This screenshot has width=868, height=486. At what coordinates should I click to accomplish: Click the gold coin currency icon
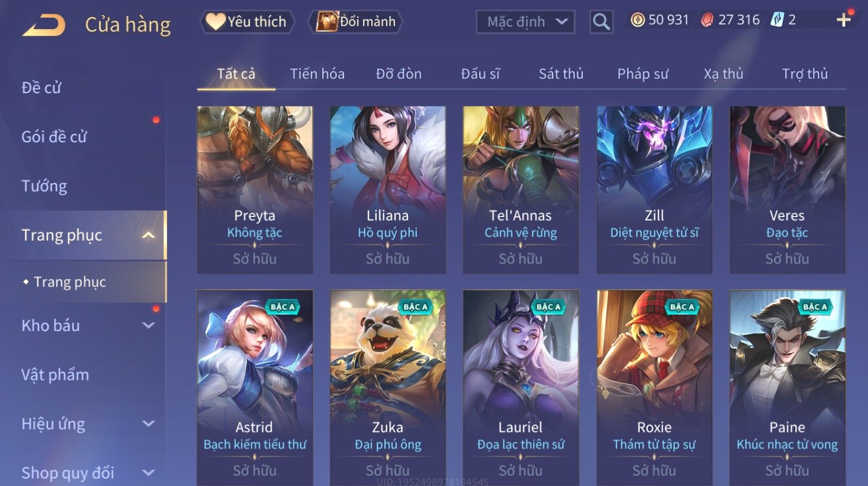click(637, 20)
